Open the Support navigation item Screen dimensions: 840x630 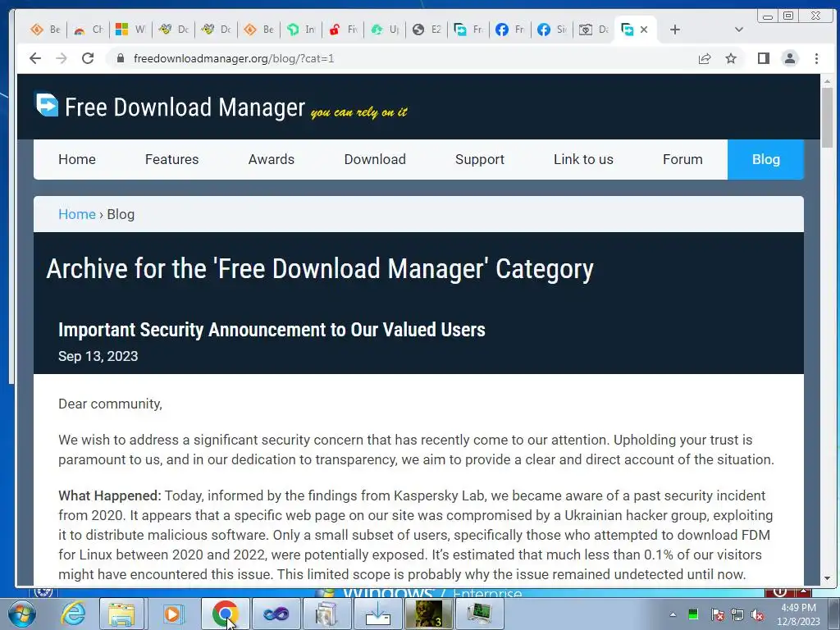[x=479, y=159]
